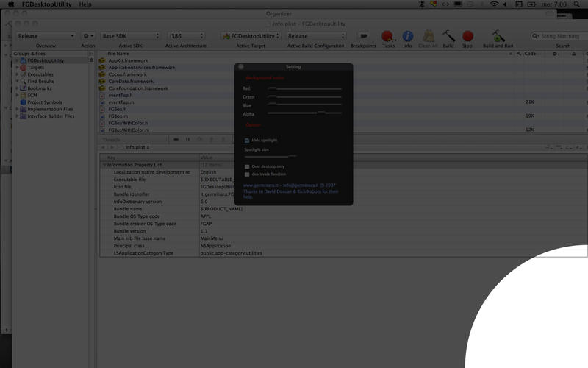This screenshot has width=588, height=368.
Task: Select FGDesktopUtility project in Groups & Files
Action: (46, 60)
